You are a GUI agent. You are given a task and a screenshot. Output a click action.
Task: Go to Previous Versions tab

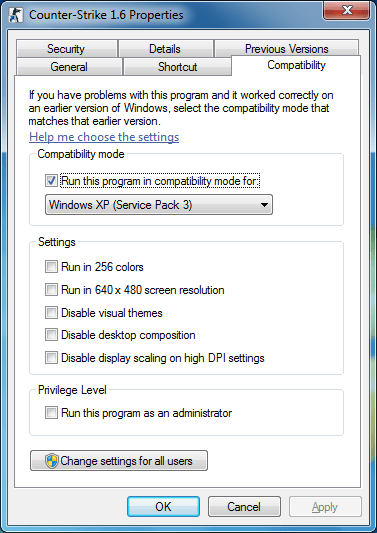click(x=286, y=49)
